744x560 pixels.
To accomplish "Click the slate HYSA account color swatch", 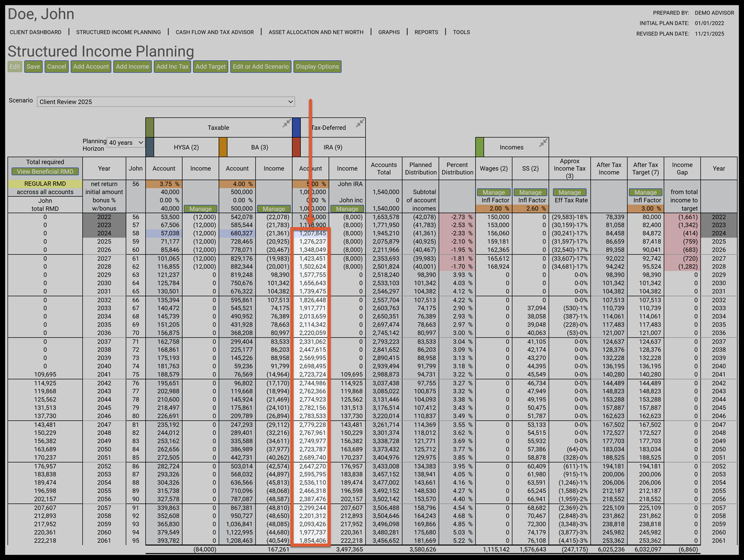I will (x=149, y=147).
